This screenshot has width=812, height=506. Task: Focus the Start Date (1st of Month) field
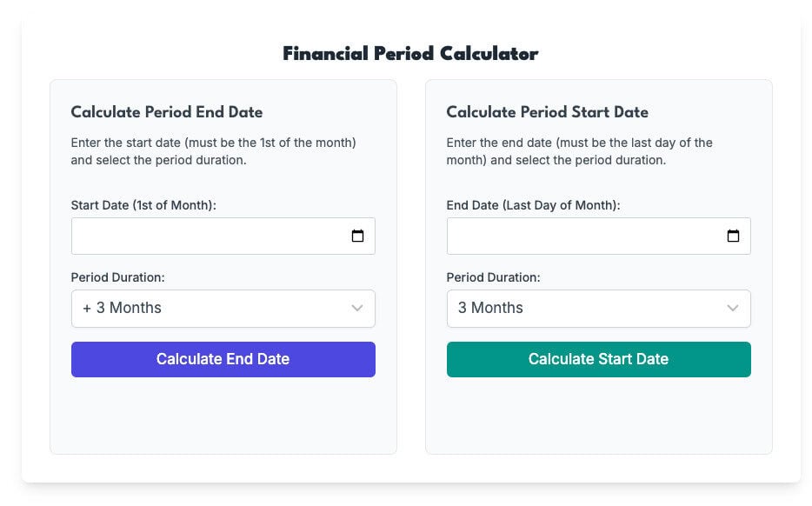(x=223, y=236)
